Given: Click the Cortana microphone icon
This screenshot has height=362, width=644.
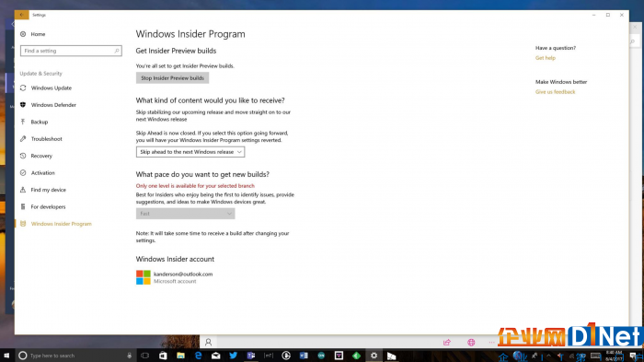Looking at the screenshot, I should [130, 356].
